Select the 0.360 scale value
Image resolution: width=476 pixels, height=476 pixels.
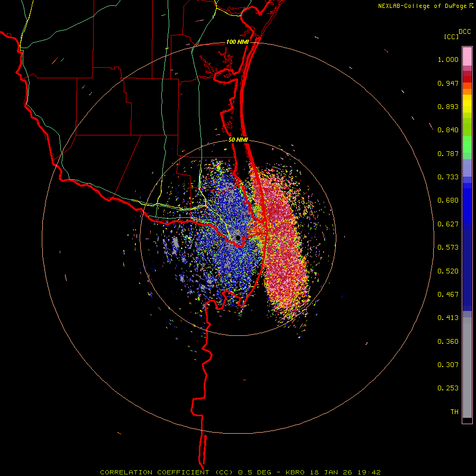point(448,342)
